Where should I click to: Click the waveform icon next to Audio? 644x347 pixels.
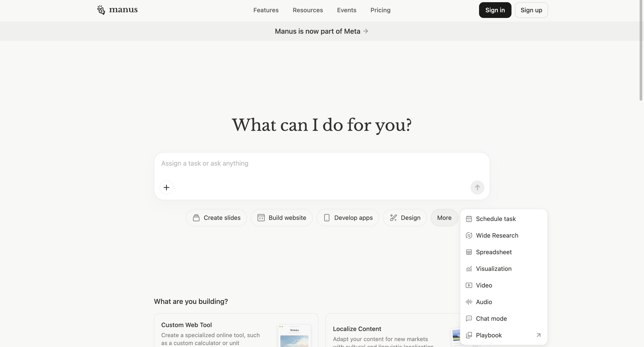click(x=469, y=302)
